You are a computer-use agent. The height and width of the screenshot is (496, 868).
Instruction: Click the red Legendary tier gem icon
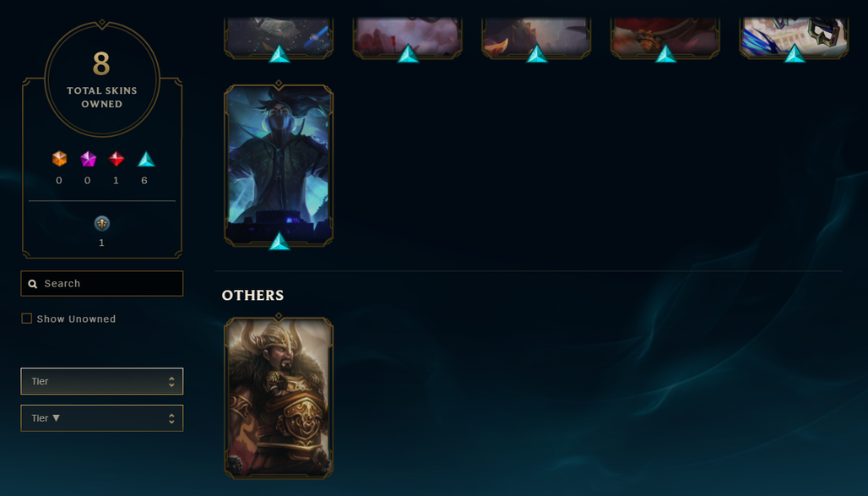(x=117, y=159)
